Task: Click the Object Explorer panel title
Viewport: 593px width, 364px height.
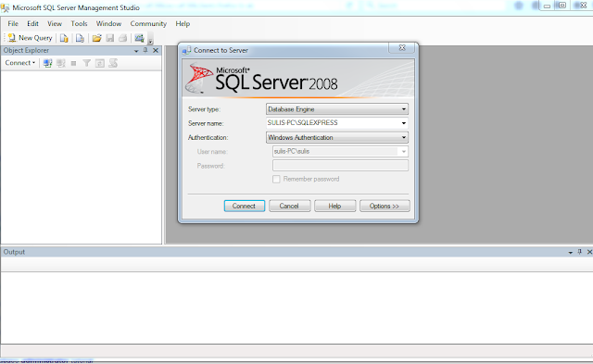Action: 26,50
